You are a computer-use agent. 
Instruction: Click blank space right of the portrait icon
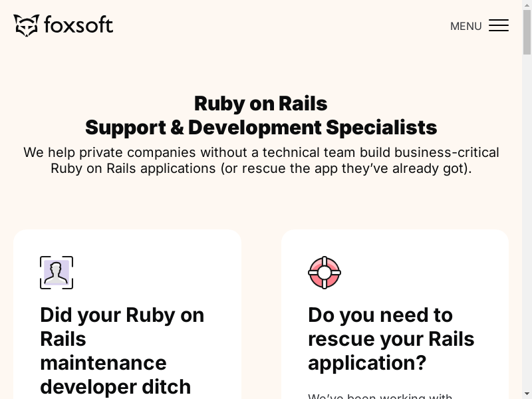[x=153, y=273]
